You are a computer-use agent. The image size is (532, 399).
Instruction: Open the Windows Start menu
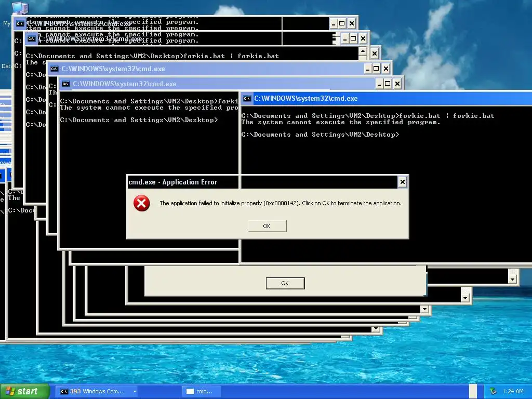click(x=24, y=392)
